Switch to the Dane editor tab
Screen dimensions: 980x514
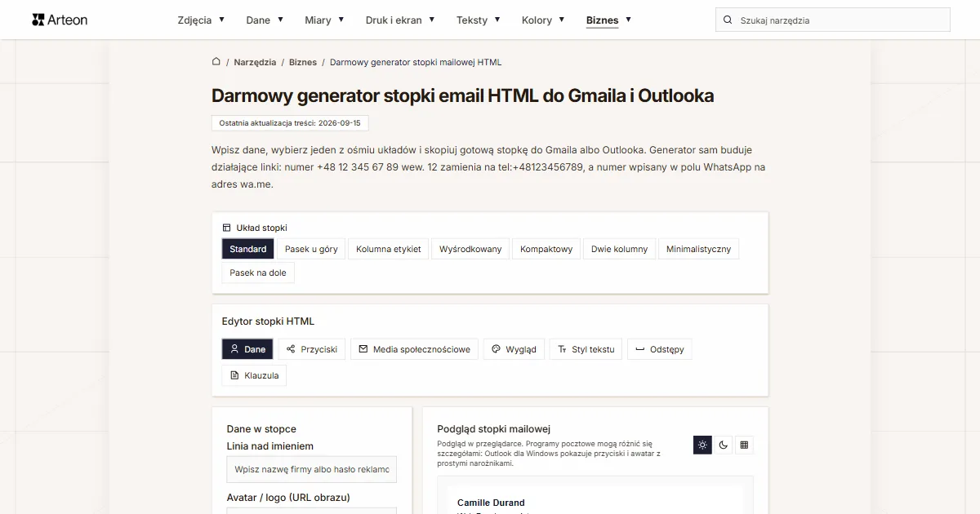pyautogui.click(x=247, y=349)
